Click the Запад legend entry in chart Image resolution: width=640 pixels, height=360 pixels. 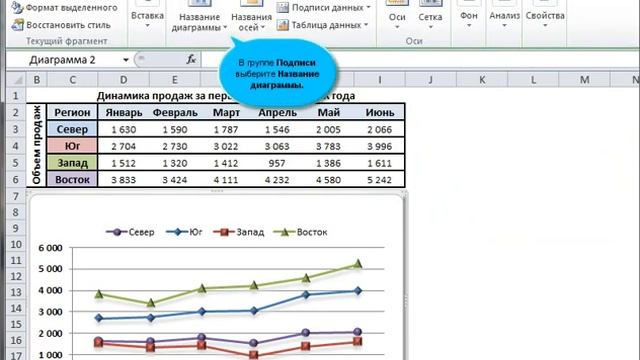point(238,232)
